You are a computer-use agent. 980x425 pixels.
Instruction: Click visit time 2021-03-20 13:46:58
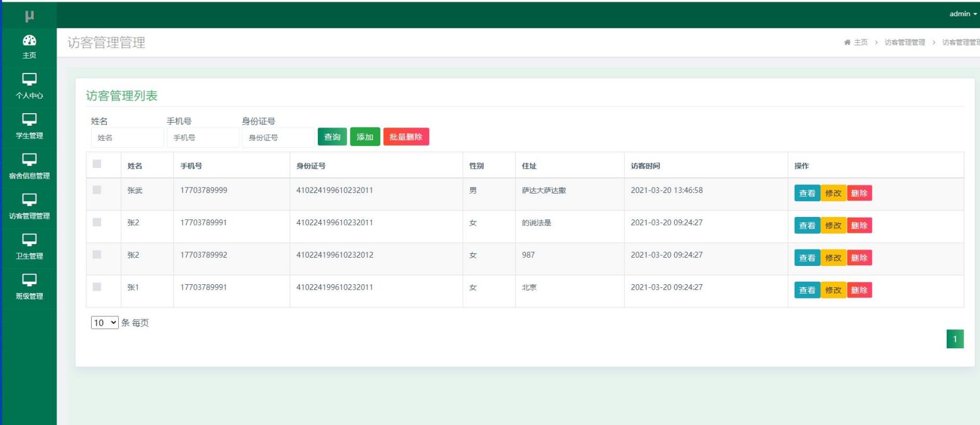tap(667, 190)
